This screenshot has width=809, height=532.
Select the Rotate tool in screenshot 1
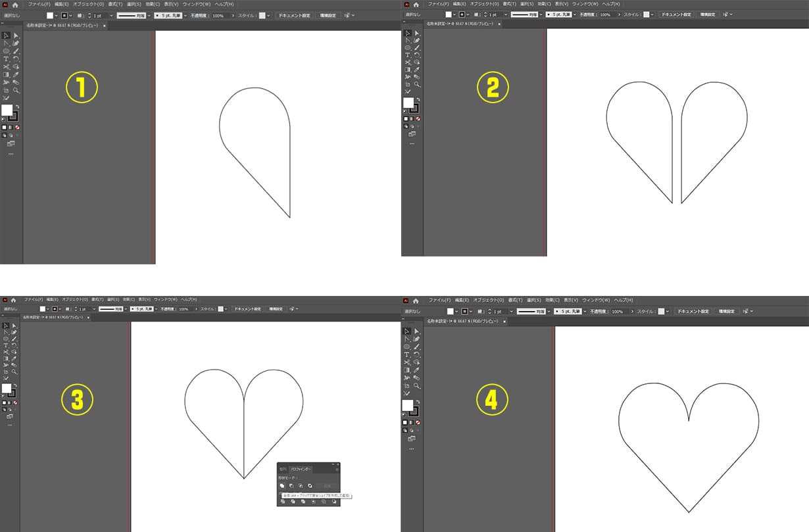coord(16,59)
